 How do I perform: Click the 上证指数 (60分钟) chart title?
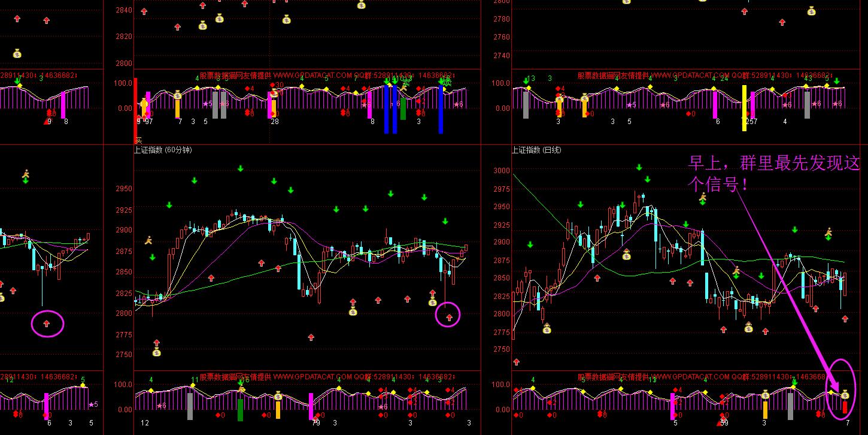pyautogui.click(x=163, y=150)
